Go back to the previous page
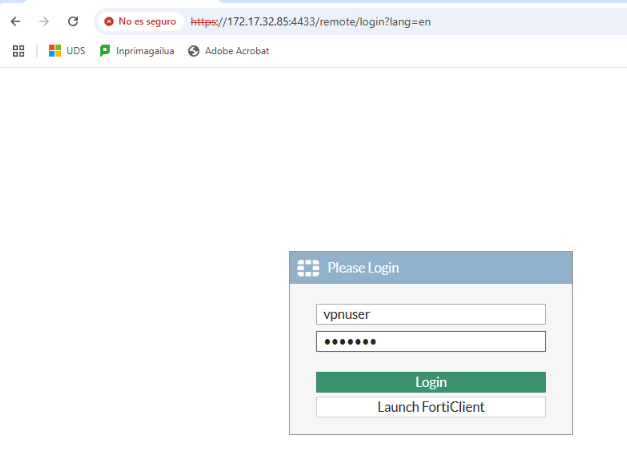 click(15, 21)
